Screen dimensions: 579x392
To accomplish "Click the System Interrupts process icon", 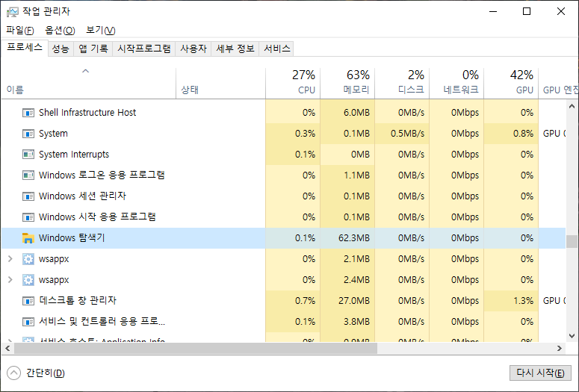I will (28, 155).
